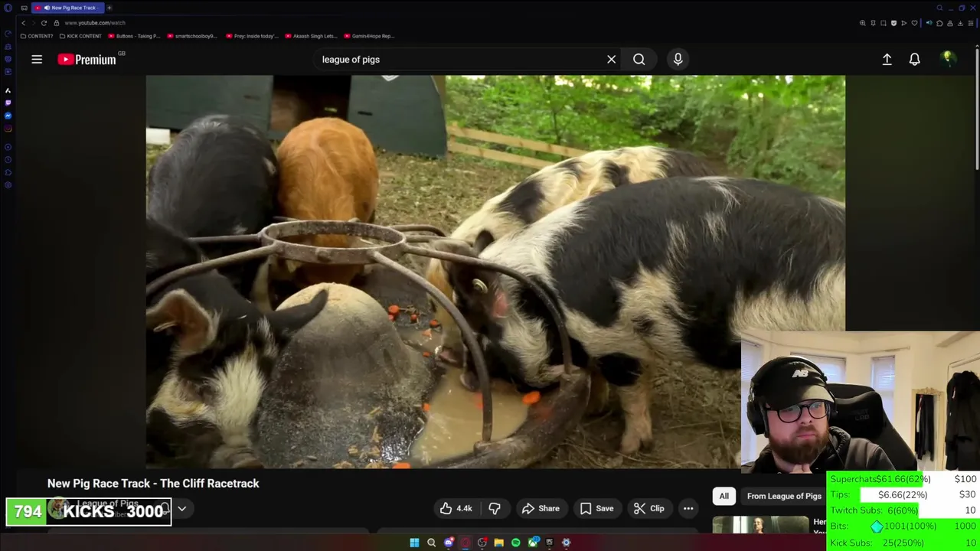Image resolution: width=980 pixels, height=551 pixels.
Task: Save the video to a playlist
Action: [x=596, y=508]
